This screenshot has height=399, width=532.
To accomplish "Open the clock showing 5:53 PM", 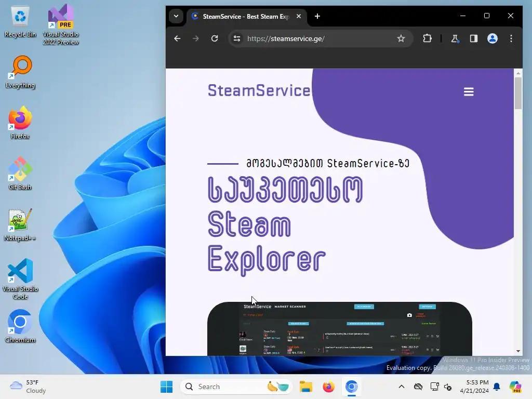I will (474, 387).
